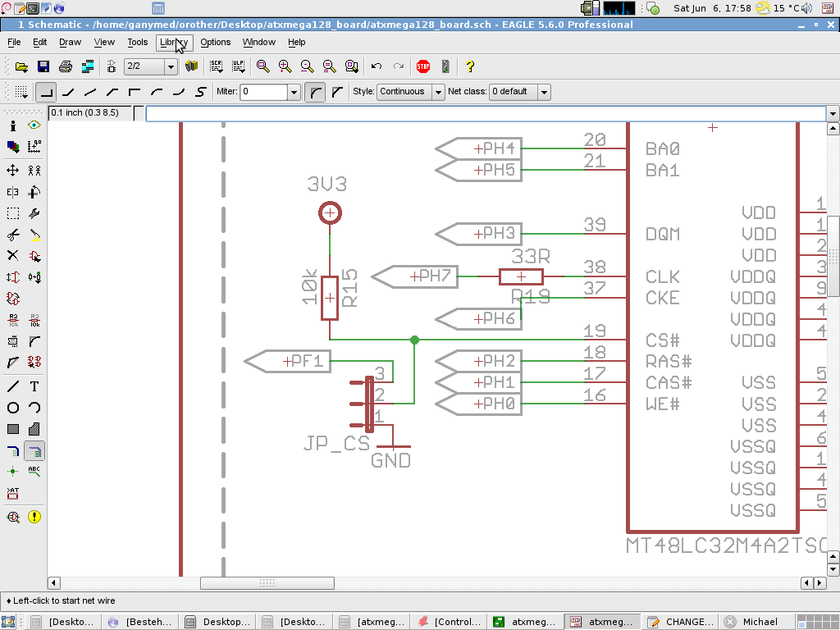Undo the last action
This screenshot has width=840, height=630.
point(376,66)
